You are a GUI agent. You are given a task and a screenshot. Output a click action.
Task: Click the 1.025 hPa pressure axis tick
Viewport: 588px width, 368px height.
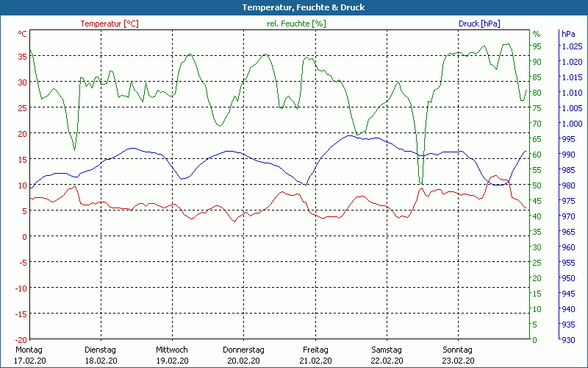click(571, 46)
